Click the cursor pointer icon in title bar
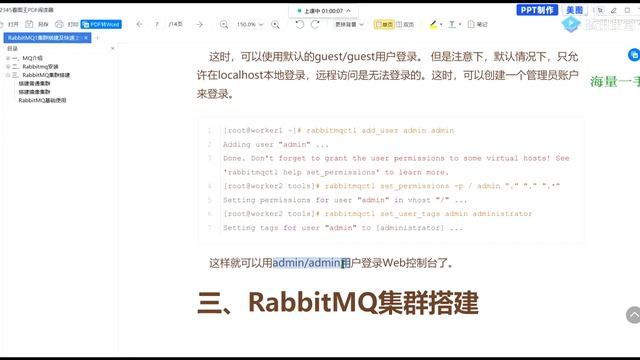The image size is (640, 360). (x=600, y=10)
